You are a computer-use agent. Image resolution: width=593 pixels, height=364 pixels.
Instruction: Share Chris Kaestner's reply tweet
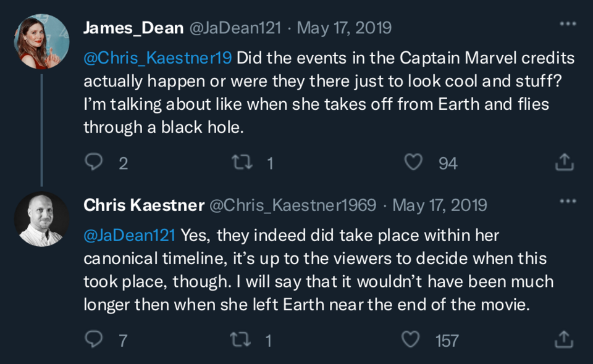(564, 339)
